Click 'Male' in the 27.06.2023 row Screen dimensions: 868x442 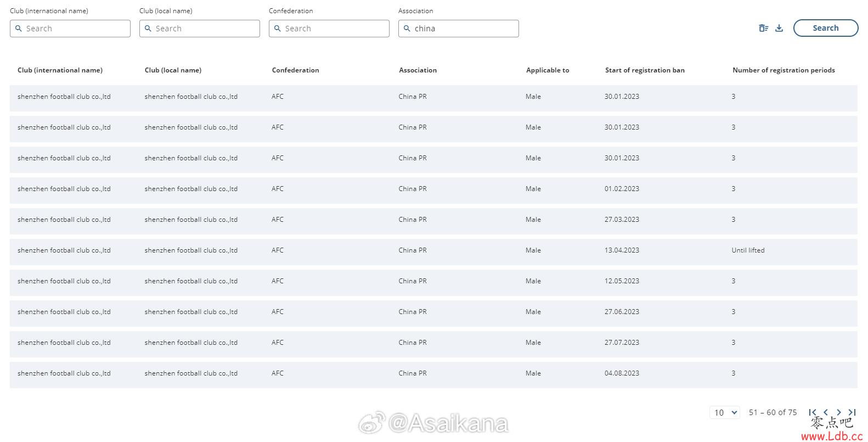[533, 312]
